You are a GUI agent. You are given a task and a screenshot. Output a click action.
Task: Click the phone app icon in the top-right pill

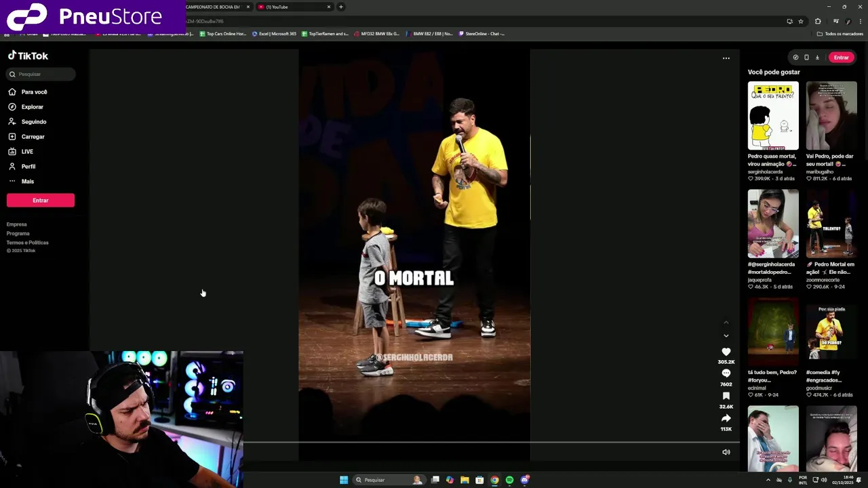806,58
